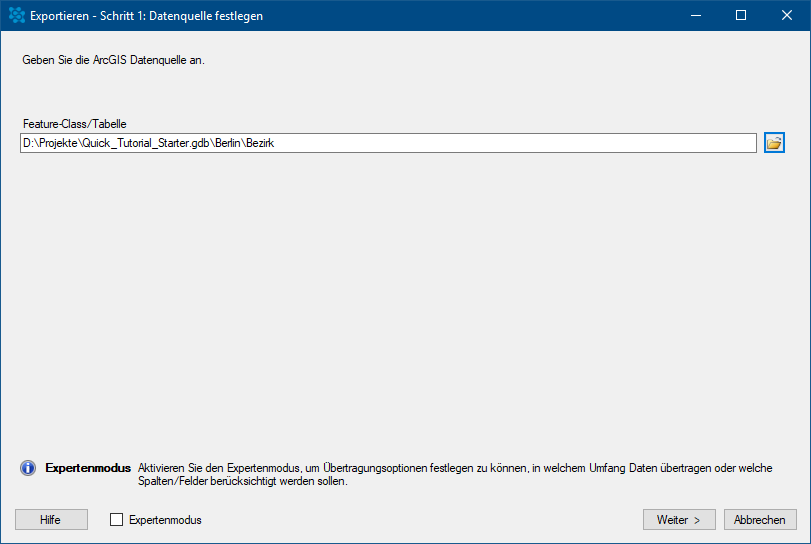The width and height of the screenshot is (811, 544).
Task: Click the 'Geben Sie die ArcGIS Datenquelle an' text
Action: (113, 60)
